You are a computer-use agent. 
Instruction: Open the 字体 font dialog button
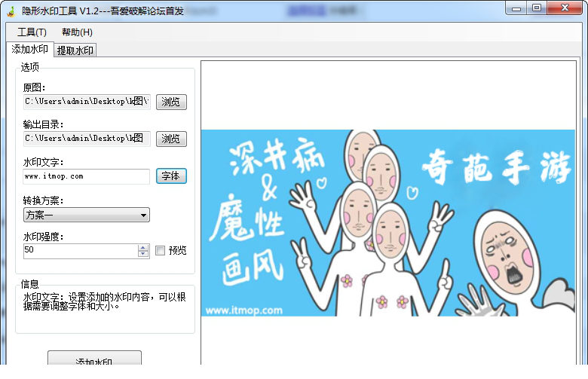(171, 176)
